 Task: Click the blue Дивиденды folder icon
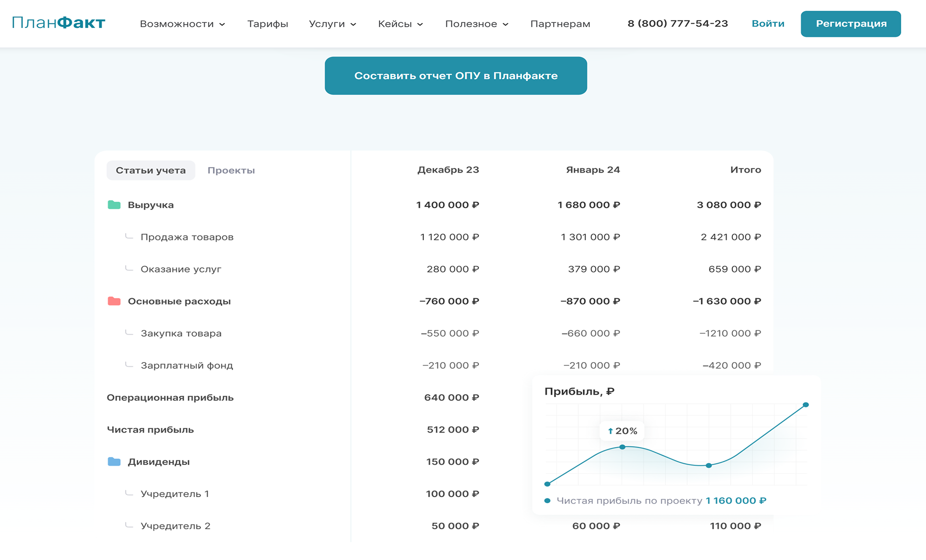pos(114,462)
